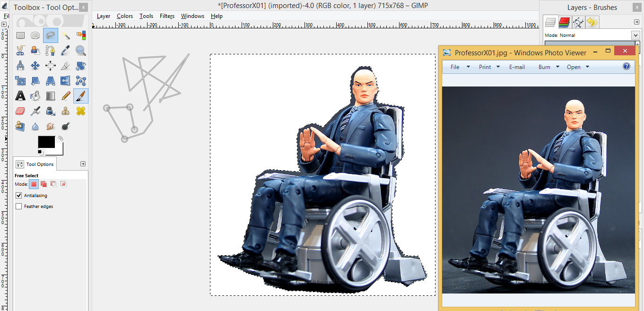Open the Colors menu in GIMP

(x=125, y=16)
